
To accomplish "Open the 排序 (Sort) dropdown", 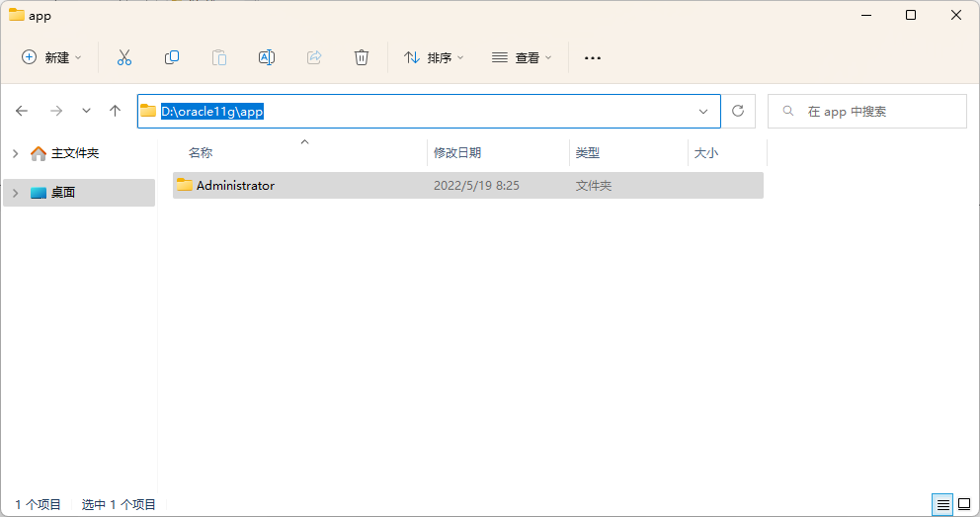I will coord(434,57).
